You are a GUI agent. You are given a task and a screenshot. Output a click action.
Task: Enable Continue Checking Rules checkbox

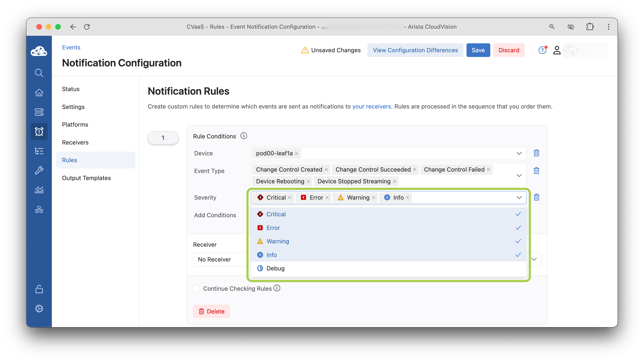[x=197, y=288]
